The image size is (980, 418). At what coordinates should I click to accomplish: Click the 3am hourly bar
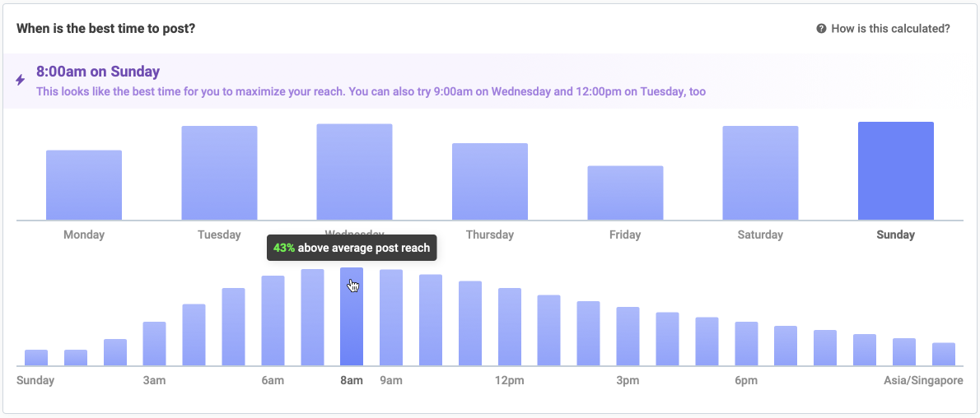[154, 344]
